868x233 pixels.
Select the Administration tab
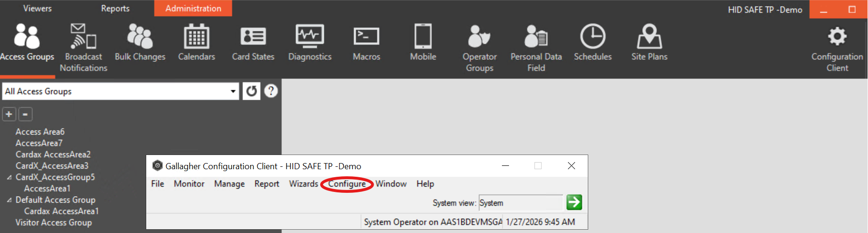click(x=193, y=9)
